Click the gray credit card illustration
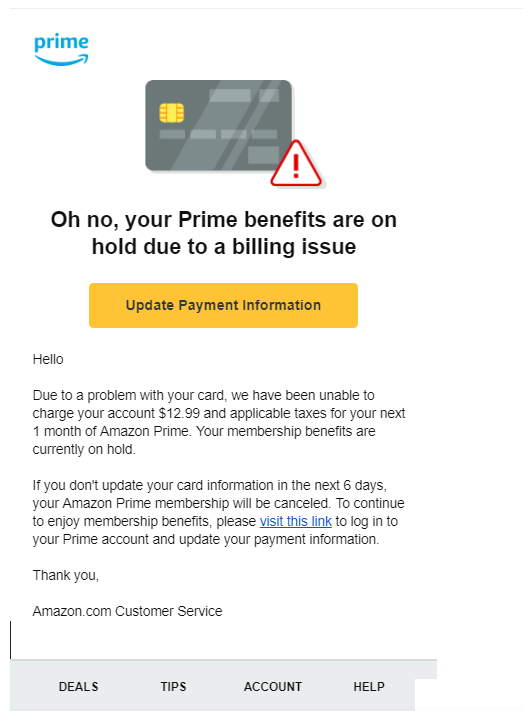The image size is (523, 711). (x=218, y=126)
